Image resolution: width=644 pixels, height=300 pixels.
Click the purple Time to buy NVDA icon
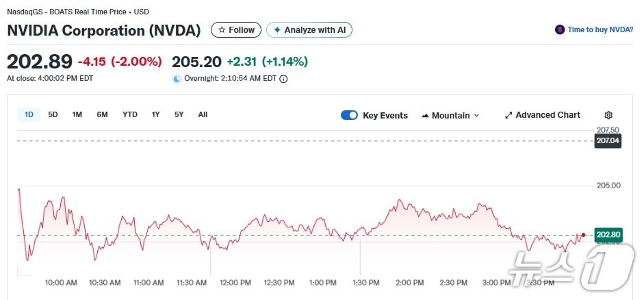pos(560,30)
